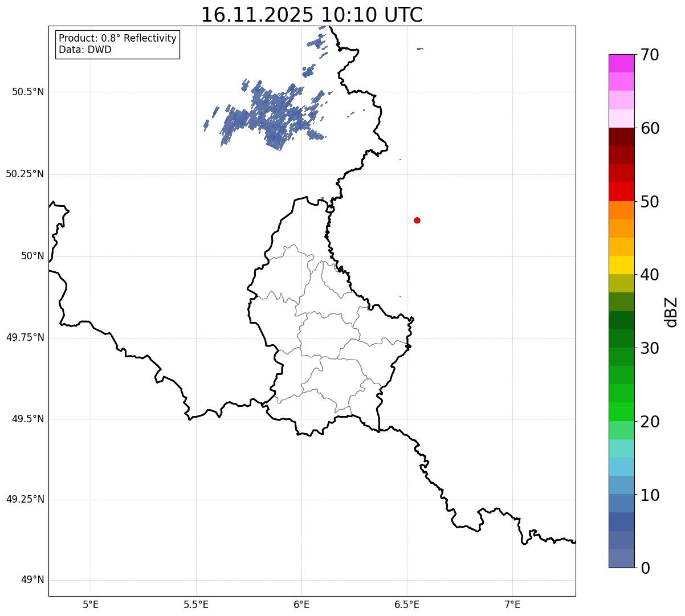The image size is (685, 616).
Task: Click the longitude label "5.5°E"
Action: [196, 604]
